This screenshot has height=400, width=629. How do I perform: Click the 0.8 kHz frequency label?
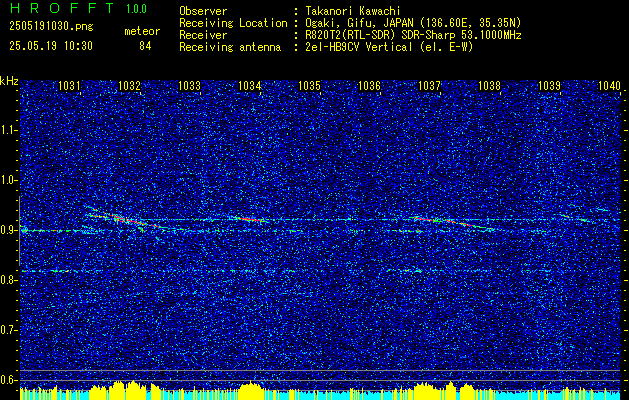(8, 280)
